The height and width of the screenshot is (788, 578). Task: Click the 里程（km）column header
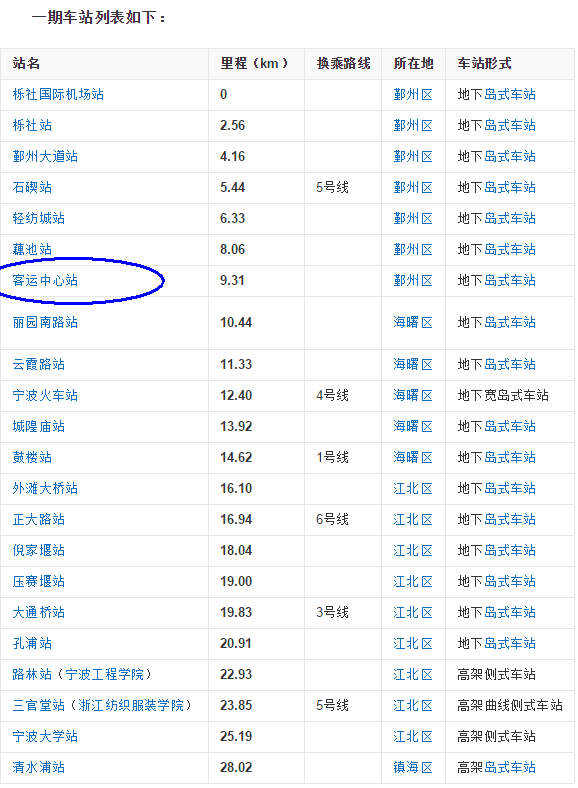pyautogui.click(x=254, y=63)
